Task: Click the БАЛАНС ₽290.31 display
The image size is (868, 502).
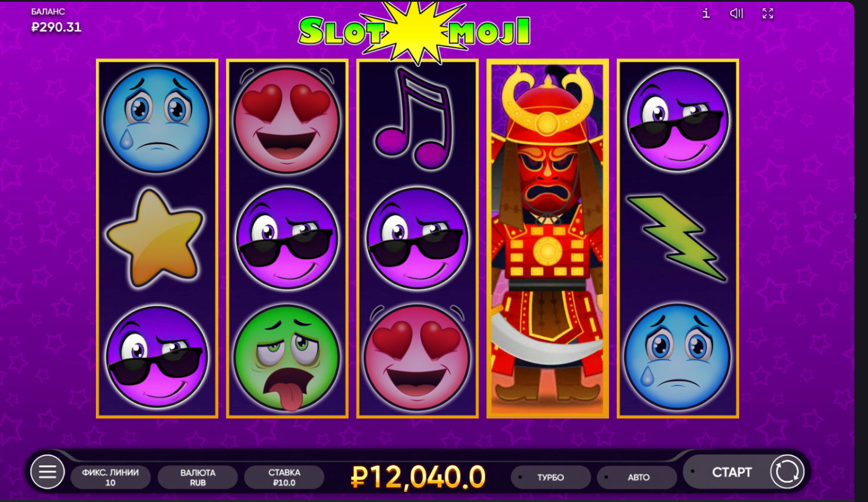Action: pos(56,21)
